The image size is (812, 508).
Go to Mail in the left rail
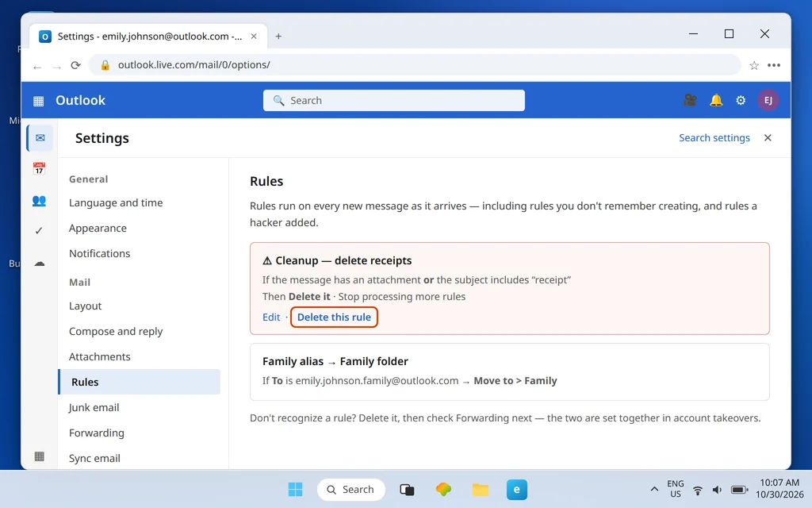pos(40,138)
